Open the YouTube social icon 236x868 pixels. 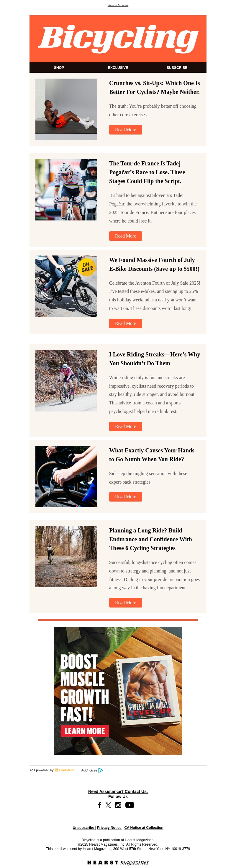(130, 805)
